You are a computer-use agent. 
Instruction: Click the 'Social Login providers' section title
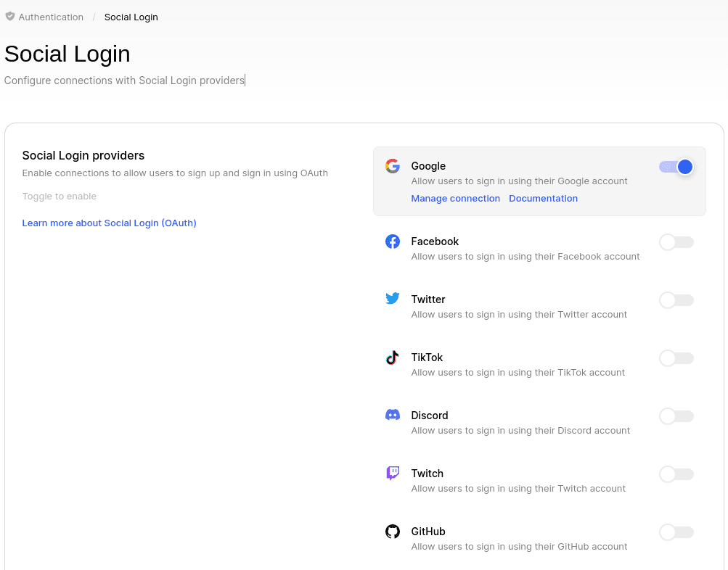coord(83,155)
